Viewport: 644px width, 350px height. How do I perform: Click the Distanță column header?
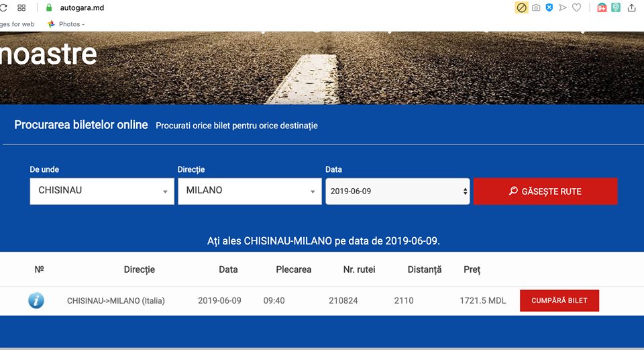coord(425,270)
